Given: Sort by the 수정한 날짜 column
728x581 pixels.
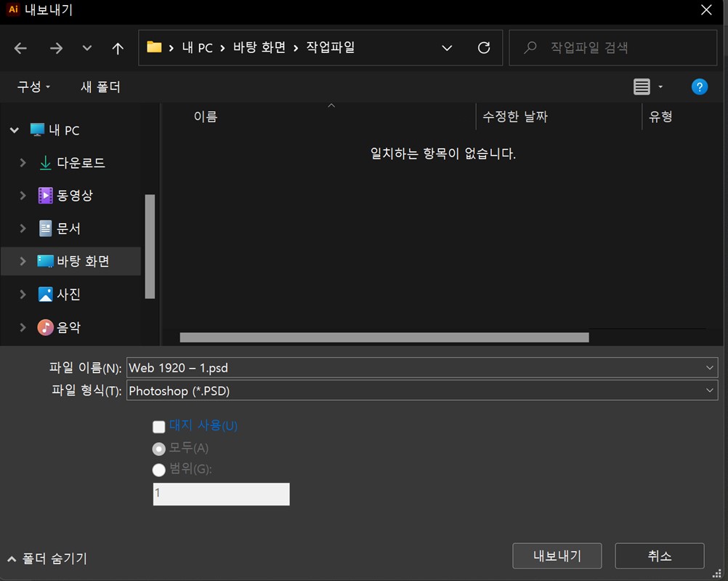Looking at the screenshot, I should [515, 116].
